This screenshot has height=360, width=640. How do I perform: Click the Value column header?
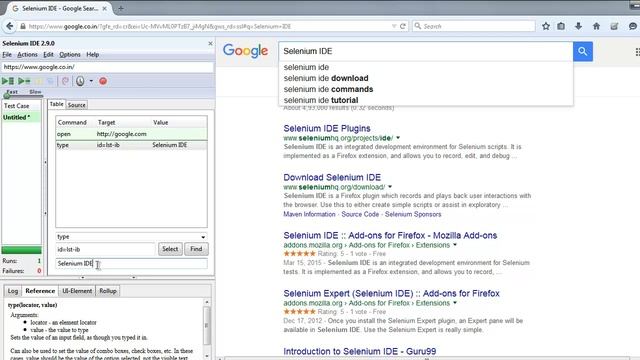pyautogui.click(x=161, y=122)
